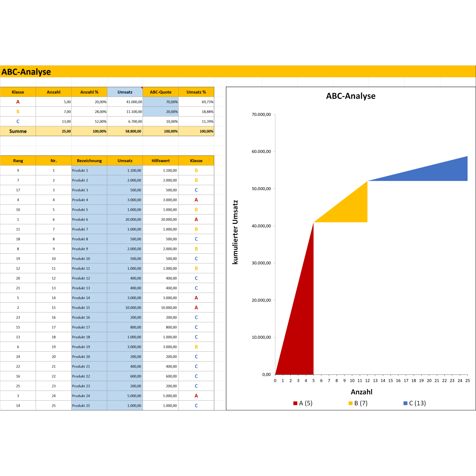Click the 'Hilfswert' column header
476x476 pixels.
[x=161, y=161]
